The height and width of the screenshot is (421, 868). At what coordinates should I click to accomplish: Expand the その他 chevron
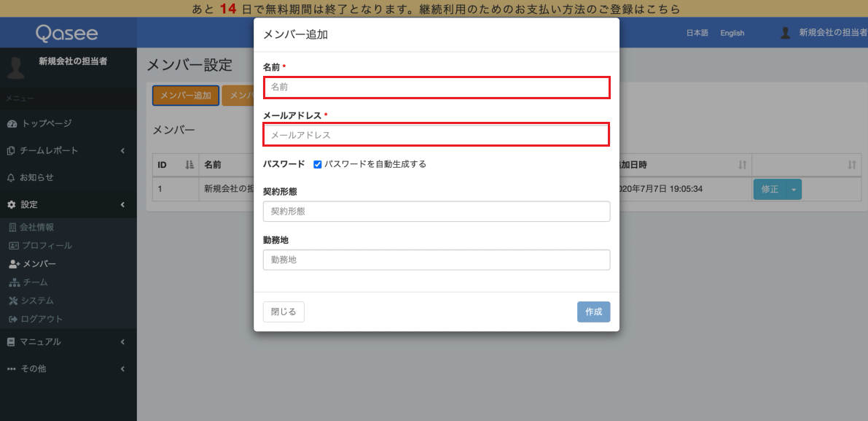click(123, 369)
